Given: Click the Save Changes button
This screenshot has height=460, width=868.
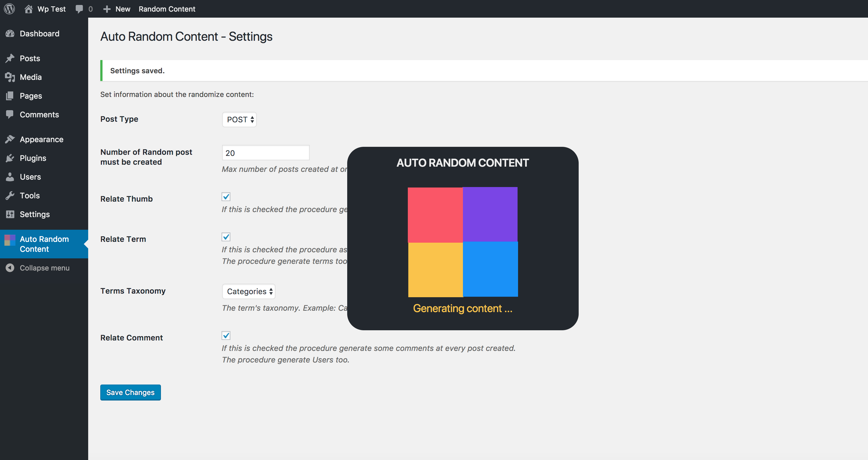Looking at the screenshot, I should [130, 392].
